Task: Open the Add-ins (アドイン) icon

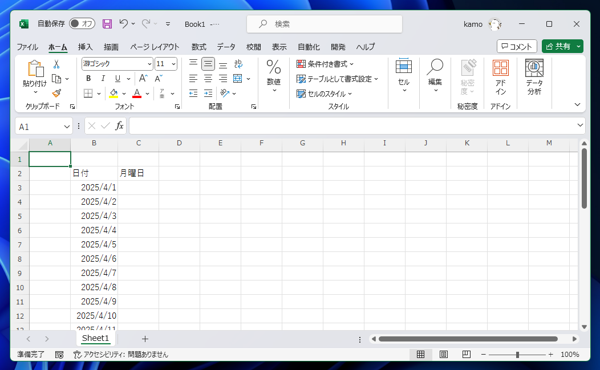Action: (x=501, y=68)
